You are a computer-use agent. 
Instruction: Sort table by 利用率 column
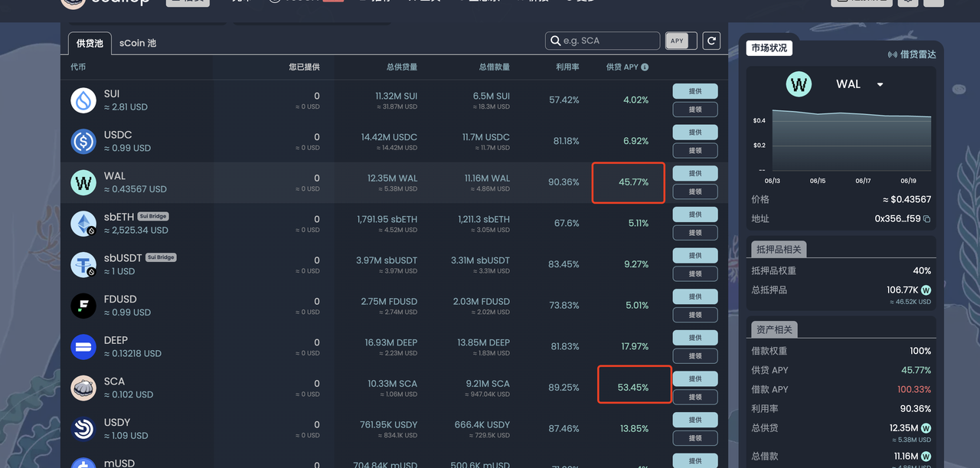pyautogui.click(x=567, y=67)
